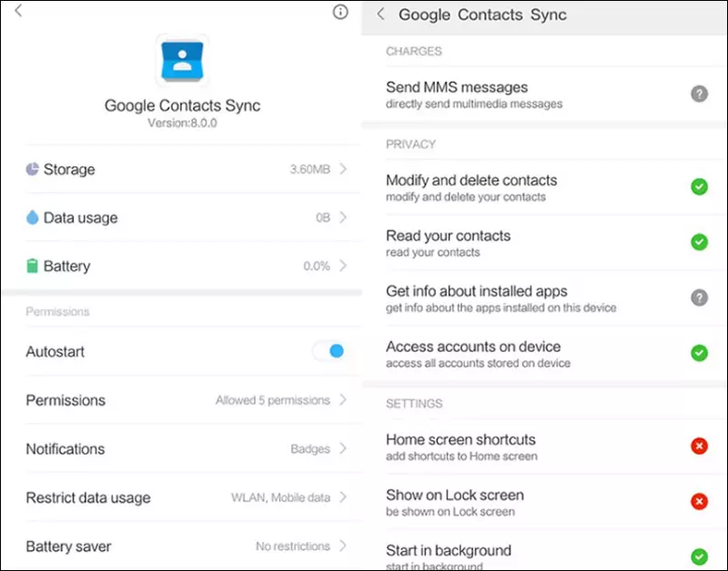
Task: Open the app details info icon
Action: pyautogui.click(x=340, y=12)
